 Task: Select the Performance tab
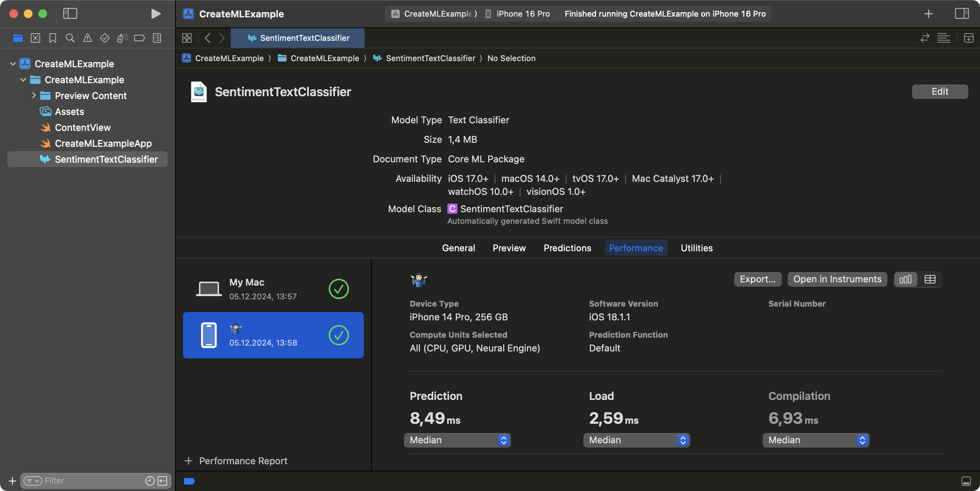636,248
